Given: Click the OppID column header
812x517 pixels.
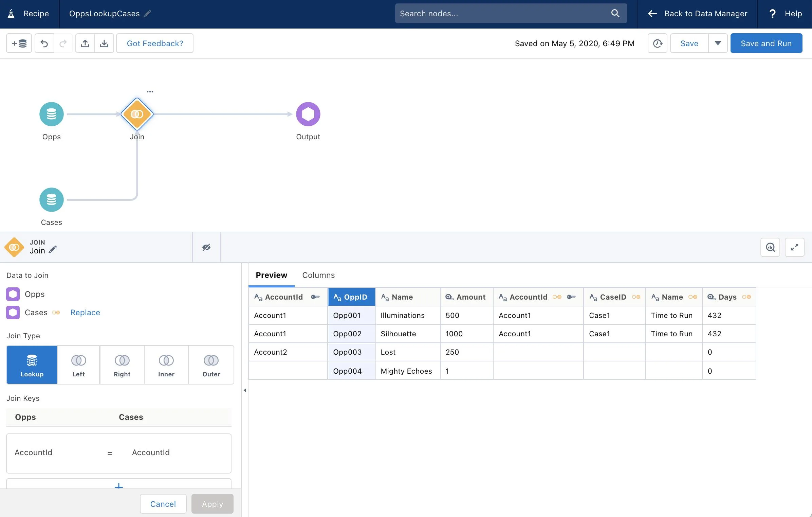Looking at the screenshot, I should coord(352,296).
